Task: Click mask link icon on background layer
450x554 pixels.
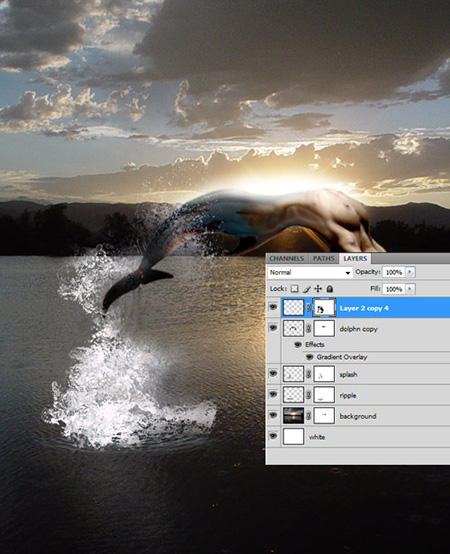Action: [x=308, y=416]
